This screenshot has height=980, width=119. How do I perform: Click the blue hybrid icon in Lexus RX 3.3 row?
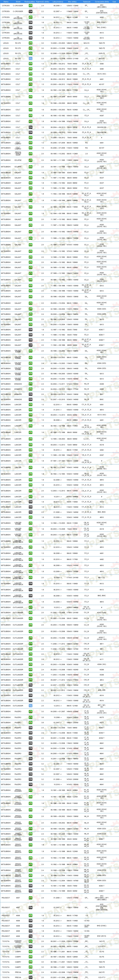point(31,59)
